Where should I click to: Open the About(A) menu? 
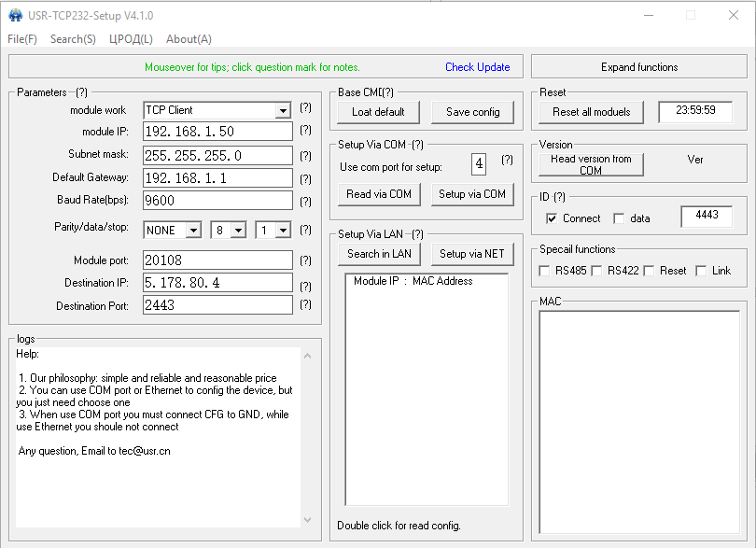tap(189, 39)
